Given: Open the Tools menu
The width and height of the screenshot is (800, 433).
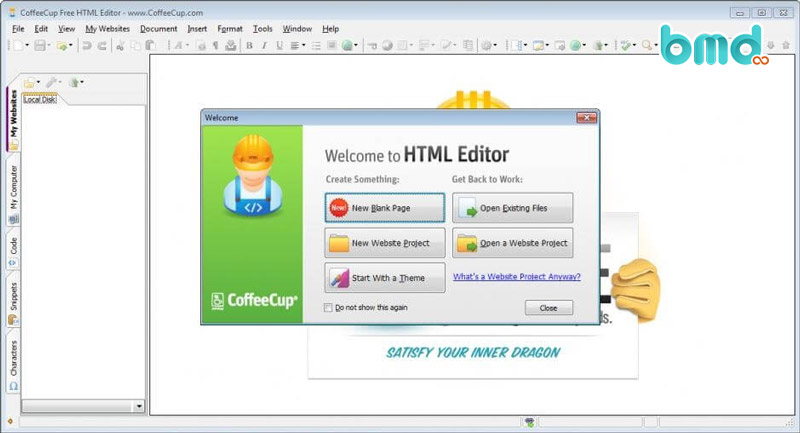Looking at the screenshot, I should pyautogui.click(x=262, y=29).
